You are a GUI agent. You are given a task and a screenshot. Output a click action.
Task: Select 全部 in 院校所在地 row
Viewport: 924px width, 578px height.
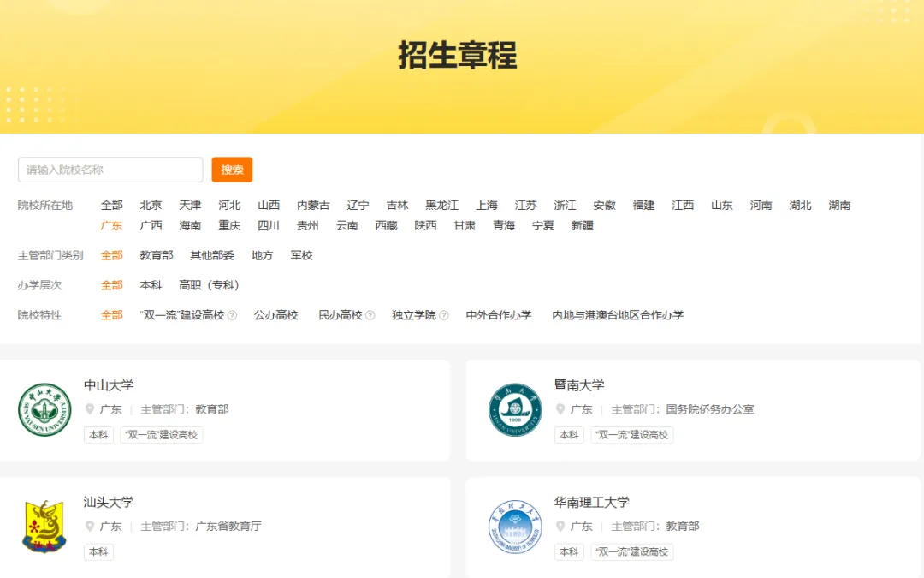click(112, 206)
